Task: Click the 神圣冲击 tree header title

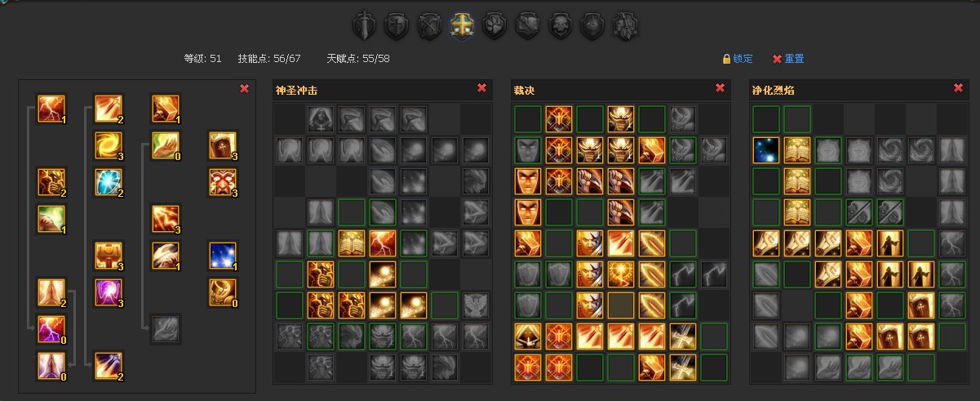Action: click(x=295, y=90)
